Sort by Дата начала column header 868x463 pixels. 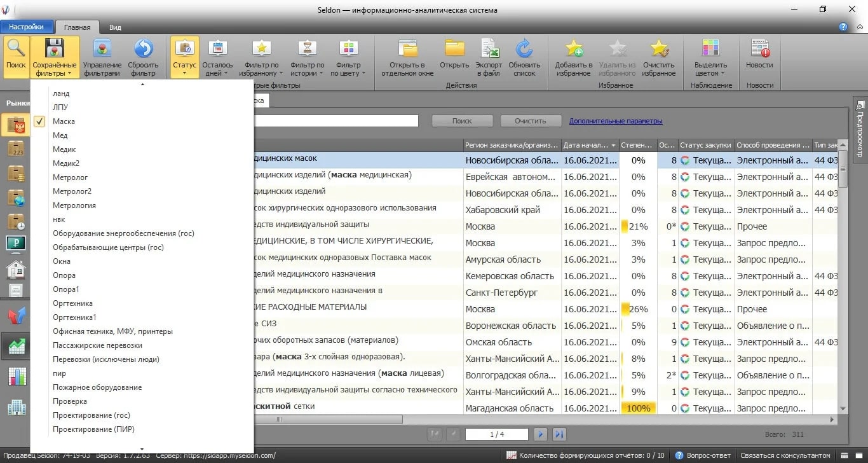point(590,145)
